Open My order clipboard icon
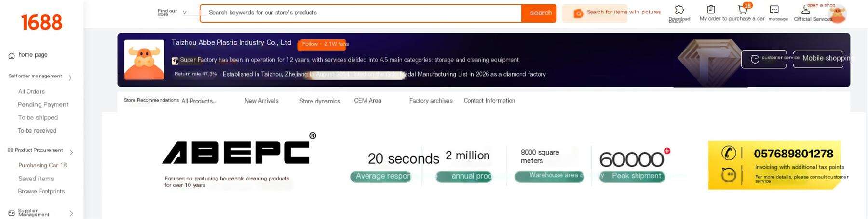This screenshot has height=219, width=868. point(711,10)
